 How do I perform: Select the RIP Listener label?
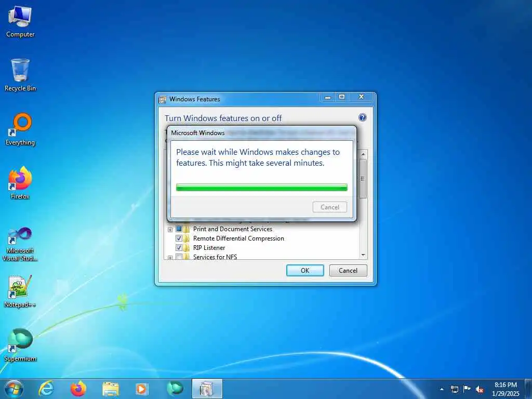[x=209, y=248]
